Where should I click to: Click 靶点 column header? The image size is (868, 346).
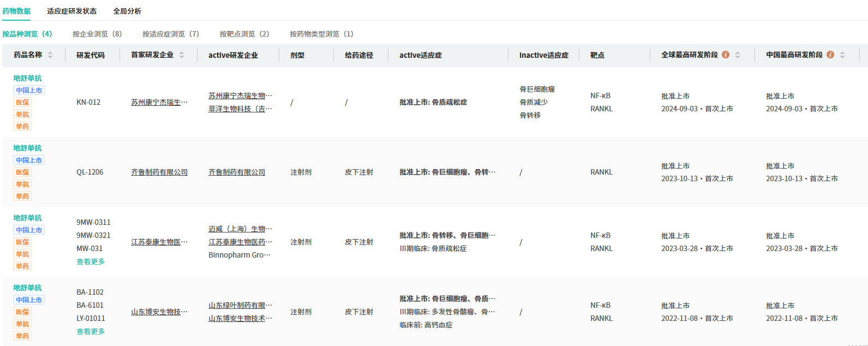(x=597, y=55)
